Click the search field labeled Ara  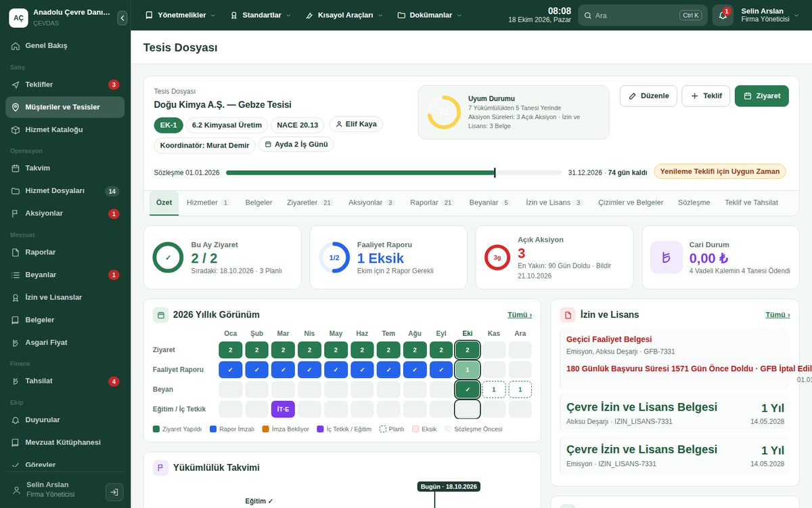(643, 15)
